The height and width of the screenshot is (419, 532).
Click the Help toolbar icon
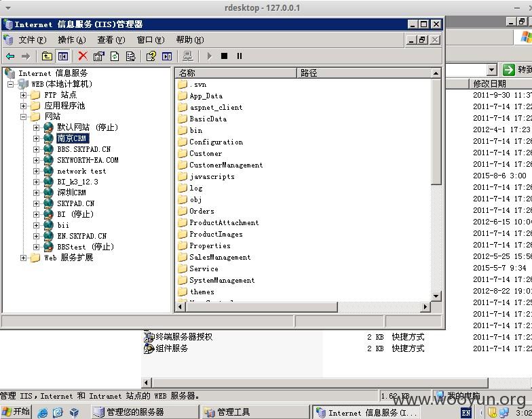point(151,56)
